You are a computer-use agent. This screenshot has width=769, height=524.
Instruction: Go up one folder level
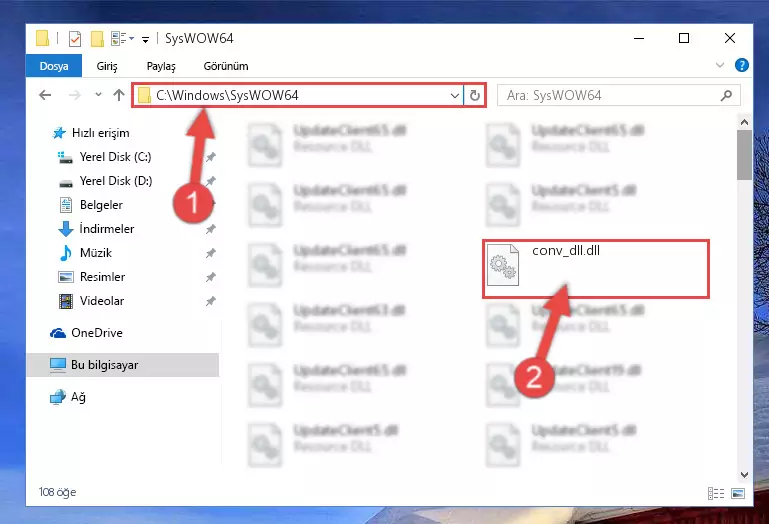point(119,95)
